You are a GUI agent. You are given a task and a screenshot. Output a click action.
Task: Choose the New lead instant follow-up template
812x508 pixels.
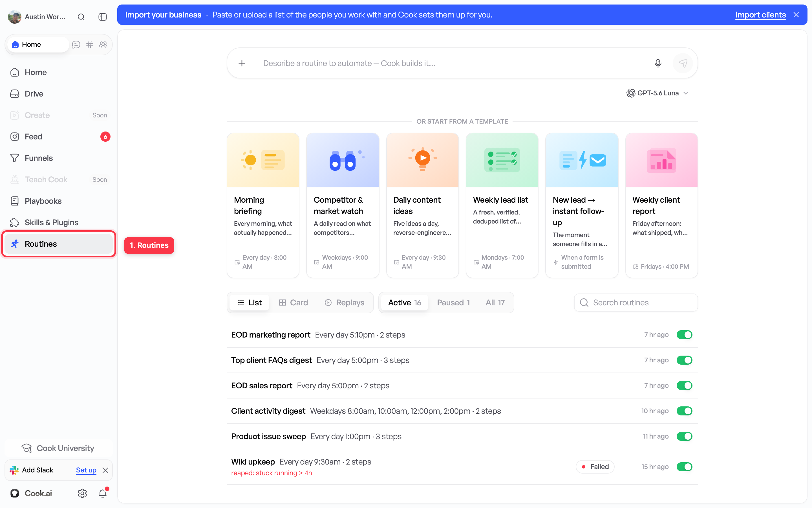tap(582, 205)
